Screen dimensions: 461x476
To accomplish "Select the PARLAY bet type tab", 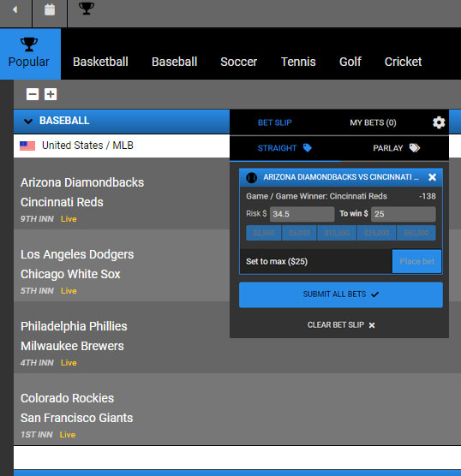I will [x=396, y=148].
